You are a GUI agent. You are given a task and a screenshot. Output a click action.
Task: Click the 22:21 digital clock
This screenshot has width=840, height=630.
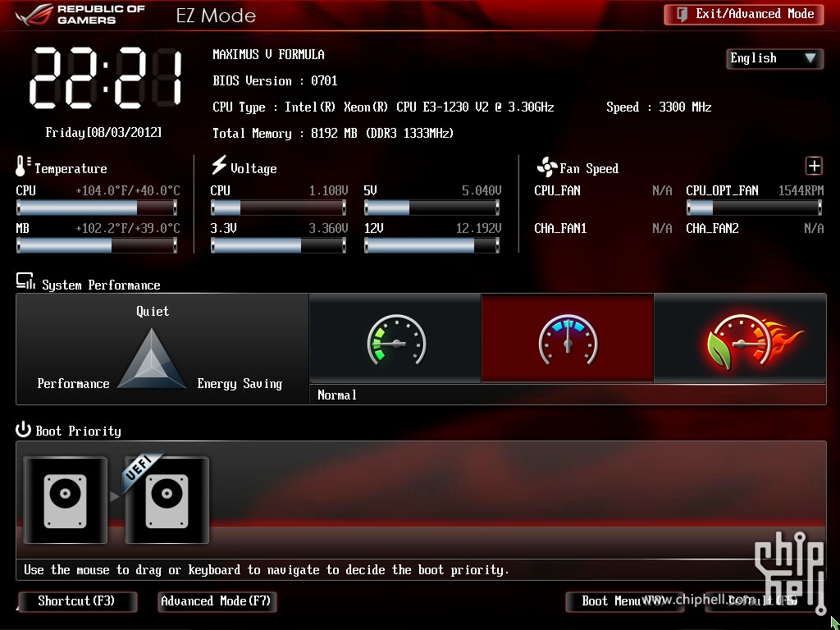105,78
